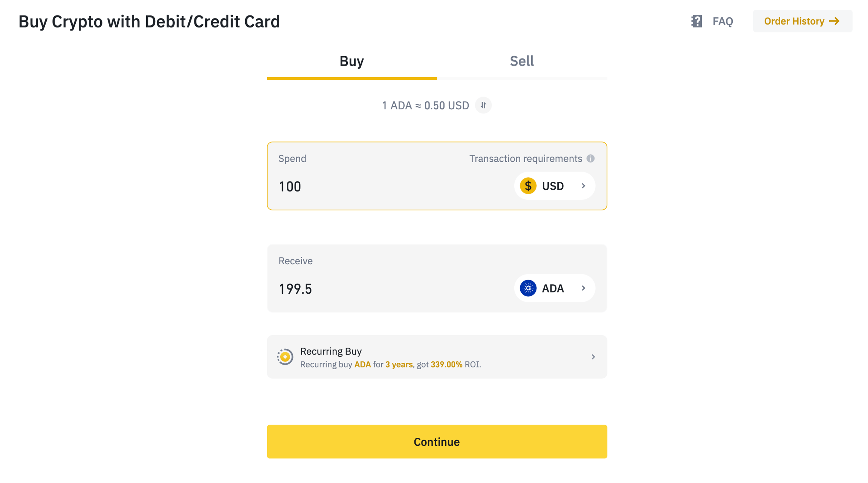This screenshot has height=483, width=868.
Task: Switch to the Sell tab
Action: point(522,61)
